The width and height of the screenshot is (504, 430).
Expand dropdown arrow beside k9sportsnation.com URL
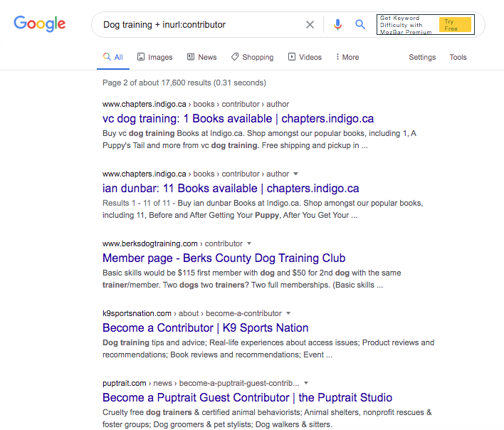pyautogui.click(x=288, y=313)
